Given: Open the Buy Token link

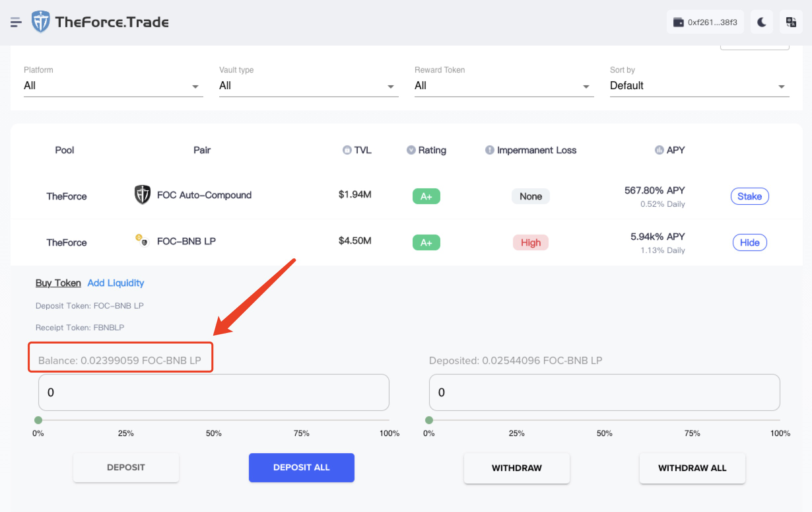Looking at the screenshot, I should (x=58, y=283).
